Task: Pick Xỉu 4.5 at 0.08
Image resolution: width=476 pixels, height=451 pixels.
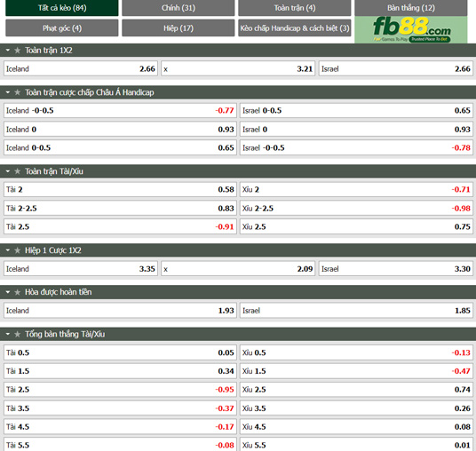Action: tap(356, 427)
